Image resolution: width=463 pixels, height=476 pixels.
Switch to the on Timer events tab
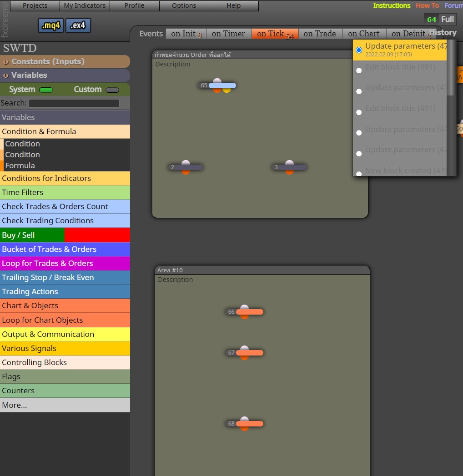[x=229, y=34]
